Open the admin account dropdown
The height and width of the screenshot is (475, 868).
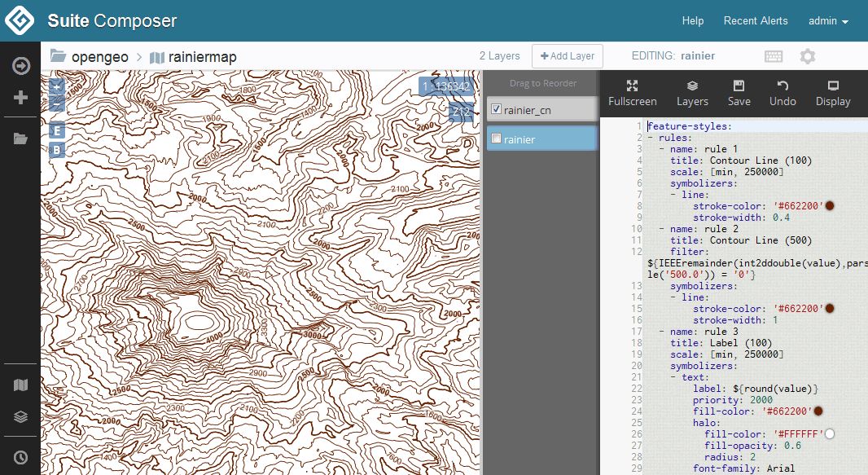click(x=828, y=21)
